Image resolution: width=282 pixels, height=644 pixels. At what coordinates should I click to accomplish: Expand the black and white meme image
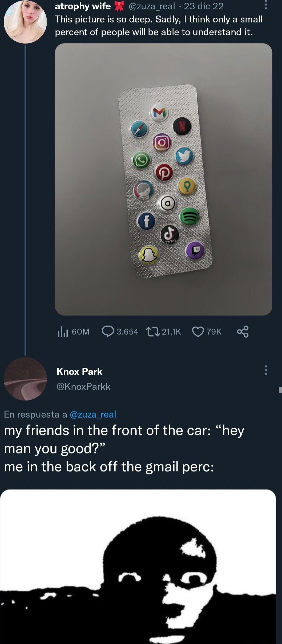(x=138, y=566)
